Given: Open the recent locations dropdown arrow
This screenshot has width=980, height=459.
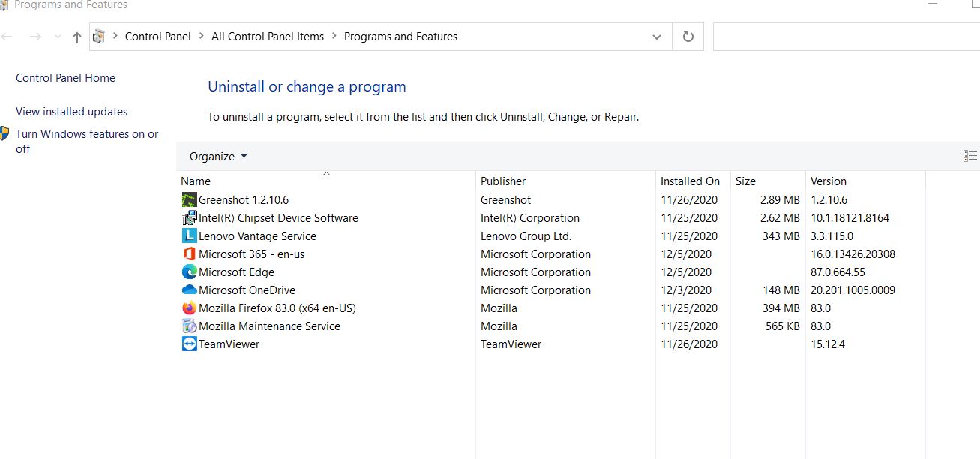Looking at the screenshot, I should click(58, 37).
